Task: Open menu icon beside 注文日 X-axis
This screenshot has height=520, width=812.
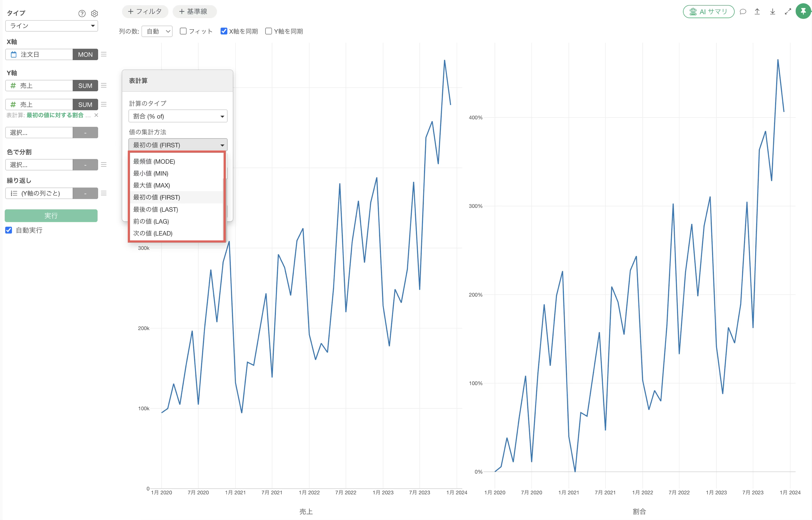Action: pyautogui.click(x=104, y=54)
